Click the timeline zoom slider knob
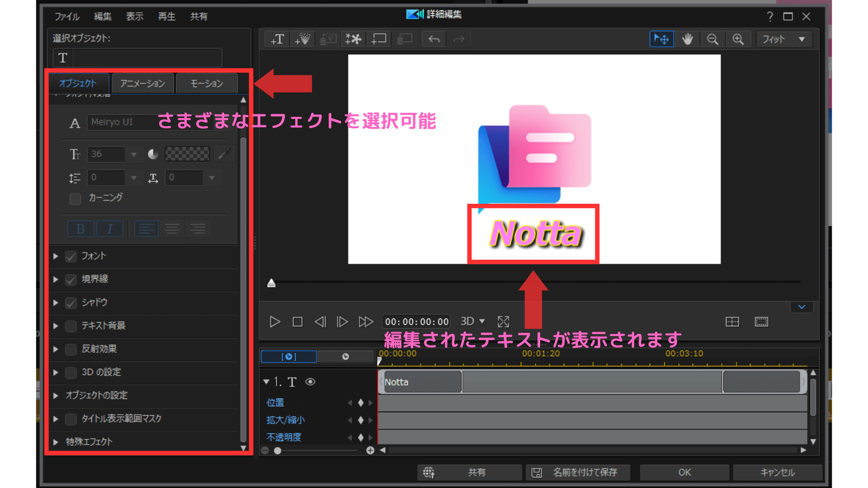868x488 pixels. point(278,450)
